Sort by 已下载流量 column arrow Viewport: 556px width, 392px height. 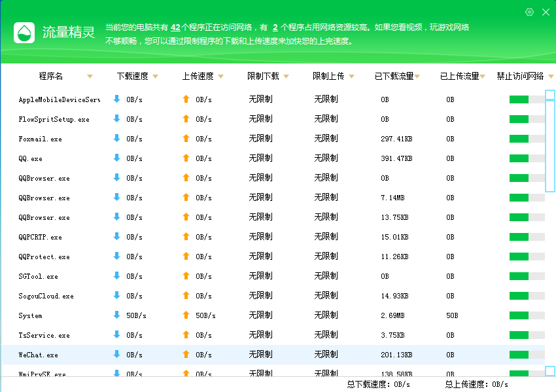(x=417, y=77)
